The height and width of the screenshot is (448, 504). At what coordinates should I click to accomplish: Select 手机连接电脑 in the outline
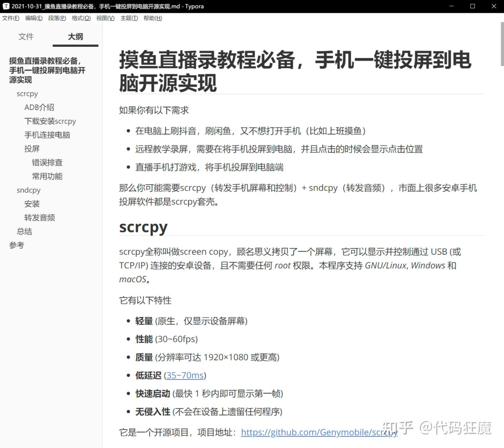tap(47, 135)
